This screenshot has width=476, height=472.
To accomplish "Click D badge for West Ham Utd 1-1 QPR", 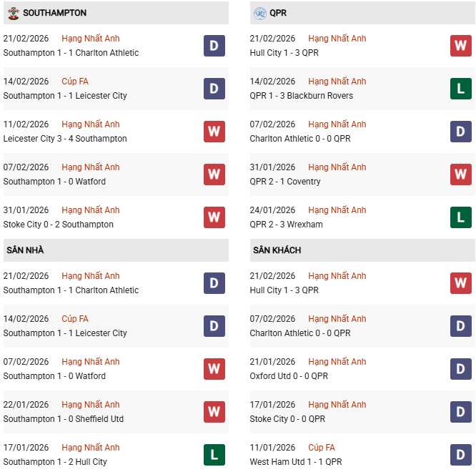I will [x=461, y=455].
